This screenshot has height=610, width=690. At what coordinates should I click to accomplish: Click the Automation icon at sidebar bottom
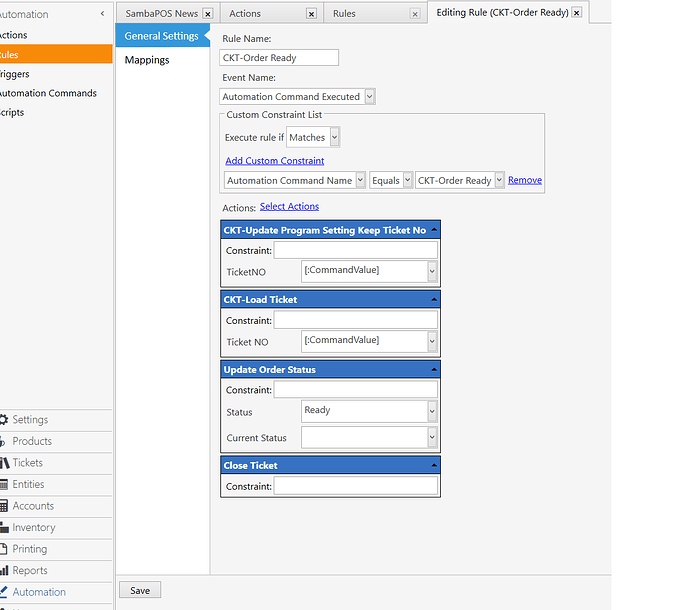[5, 592]
